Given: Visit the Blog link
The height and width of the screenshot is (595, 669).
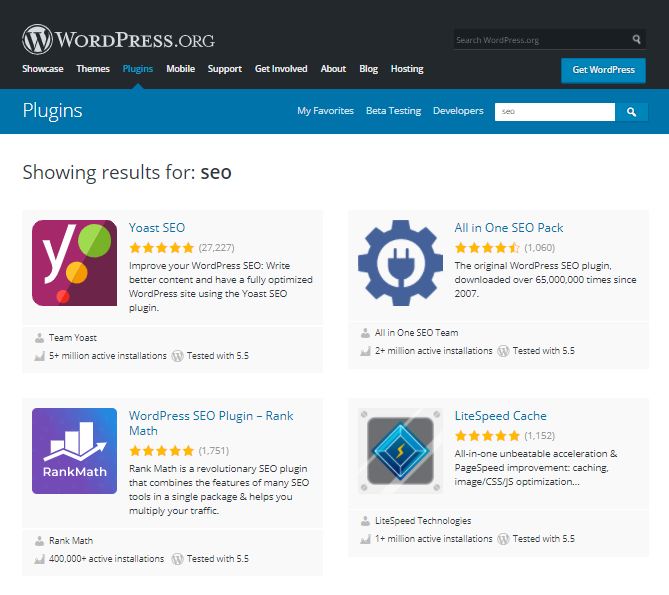Looking at the screenshot, I should coord(369,69).
